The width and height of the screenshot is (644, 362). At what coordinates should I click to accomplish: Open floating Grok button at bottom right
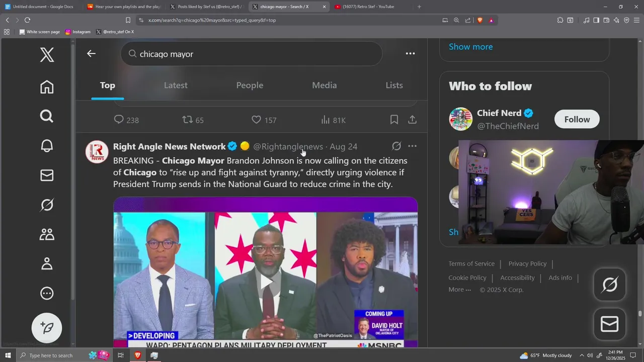[x=610, y=285]
